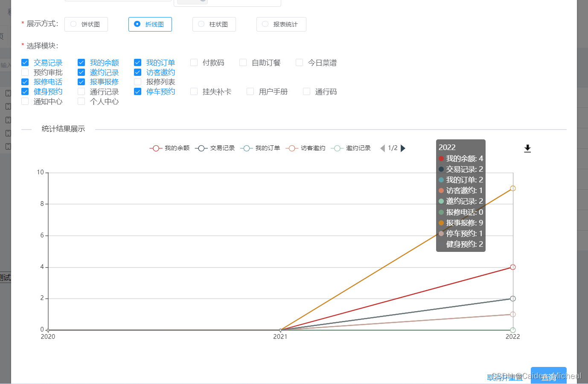Uncheck the 我的订单 module
The image size is (588, 384).
pyautogui.click(x=138, y=63)
